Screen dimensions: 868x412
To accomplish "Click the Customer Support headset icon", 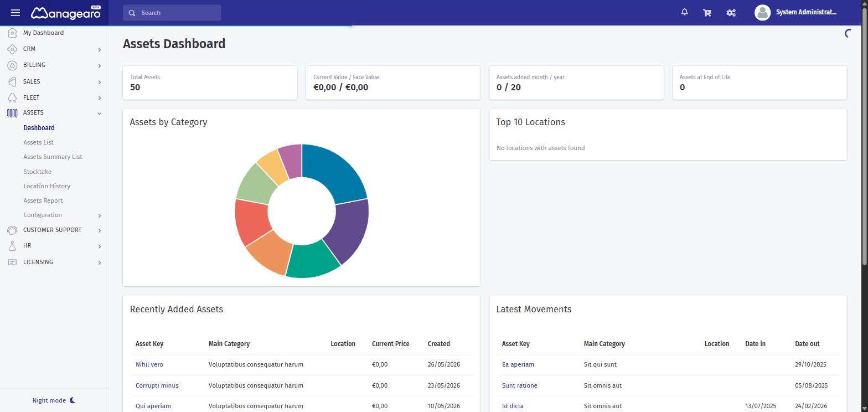I will click(x=12, y=230).
